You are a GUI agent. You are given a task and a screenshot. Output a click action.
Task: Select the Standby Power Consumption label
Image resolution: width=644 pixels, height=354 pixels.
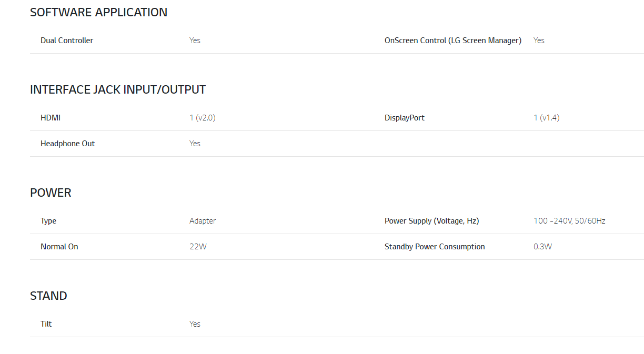pyautogui.click(x=435, y=247)
